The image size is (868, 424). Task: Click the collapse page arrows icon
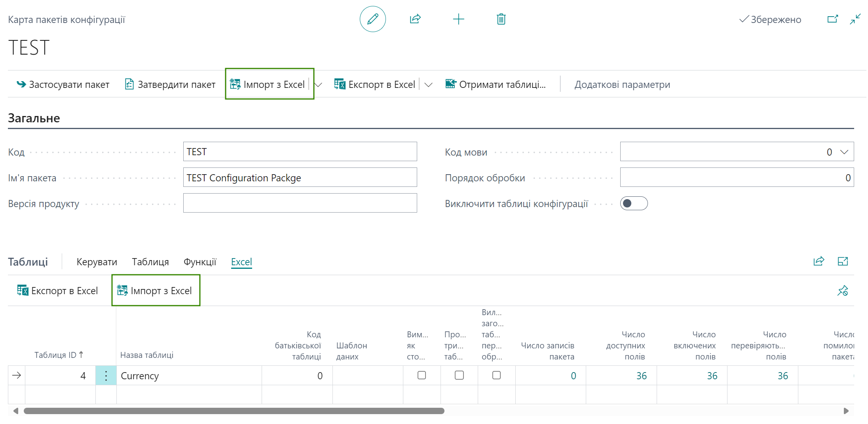point(855,19)
